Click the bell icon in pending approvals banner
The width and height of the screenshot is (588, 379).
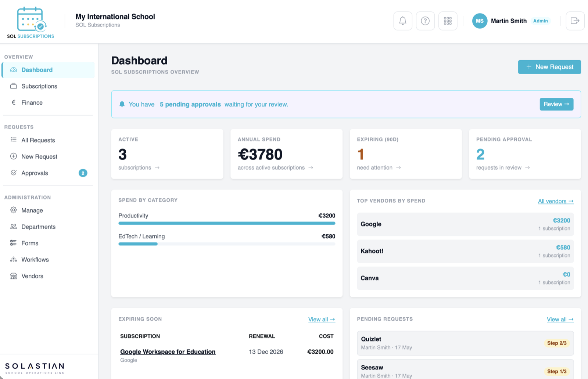point(122,104)
